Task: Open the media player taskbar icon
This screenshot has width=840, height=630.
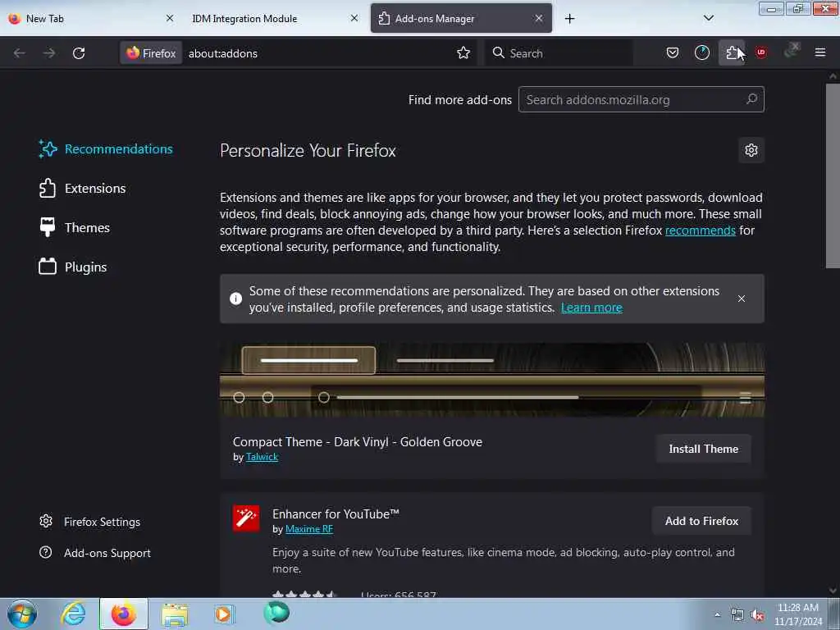Action: (224, 614)
